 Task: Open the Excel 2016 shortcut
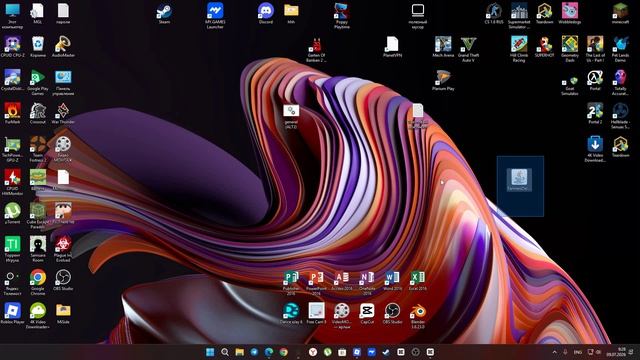click(418, 280)
